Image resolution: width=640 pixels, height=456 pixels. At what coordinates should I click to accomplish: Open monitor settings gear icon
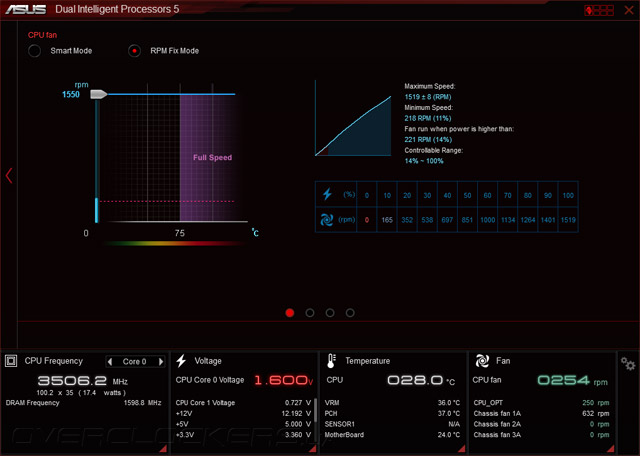point(628,363)
